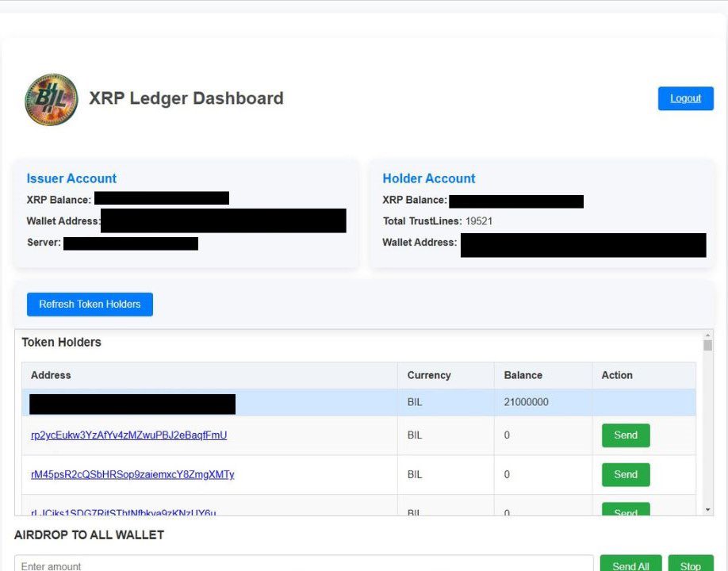728x571 pixels.
Task: Focus the Enter amount airdrop field
Action: point(304,564)
